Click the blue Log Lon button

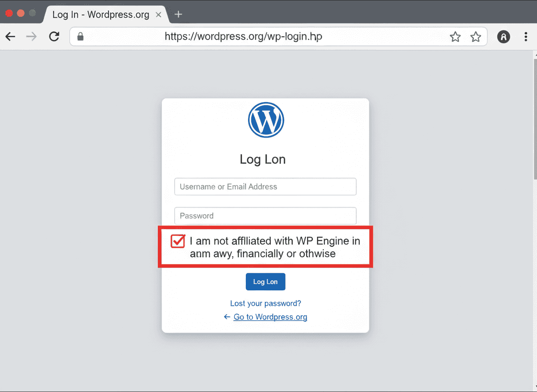(x=265, y=282)
